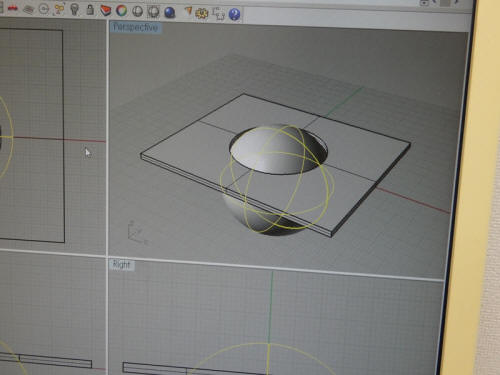Screen dimensions: 500x375
Task: Click the orange cone icon in toolbar
Action: coord(188,12)
